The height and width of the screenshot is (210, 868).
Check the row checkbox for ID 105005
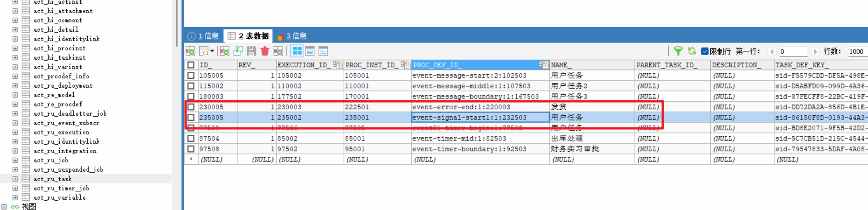[x=191, y=76]
